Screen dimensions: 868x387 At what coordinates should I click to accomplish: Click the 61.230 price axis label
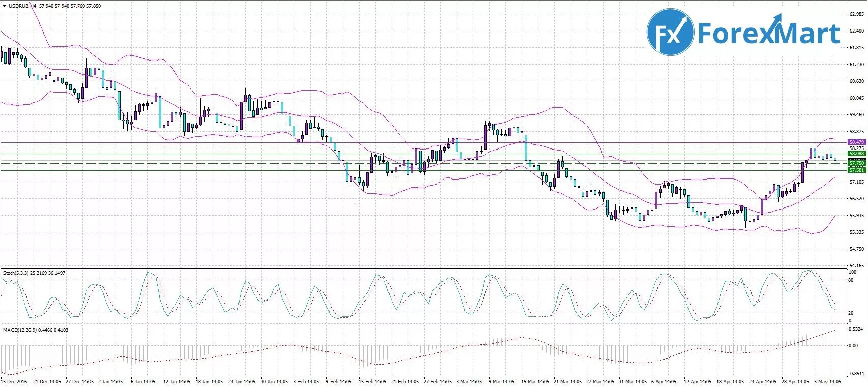point(857,65)
